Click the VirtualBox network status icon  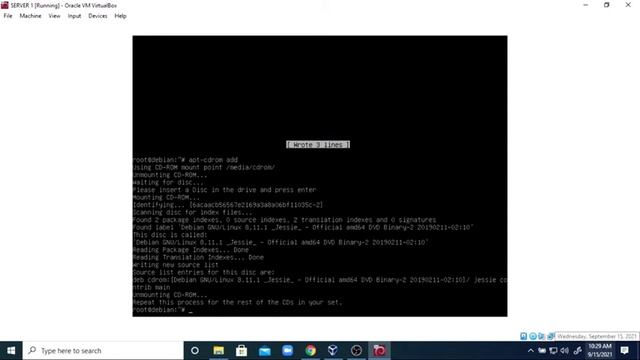[x=550, y=336]
